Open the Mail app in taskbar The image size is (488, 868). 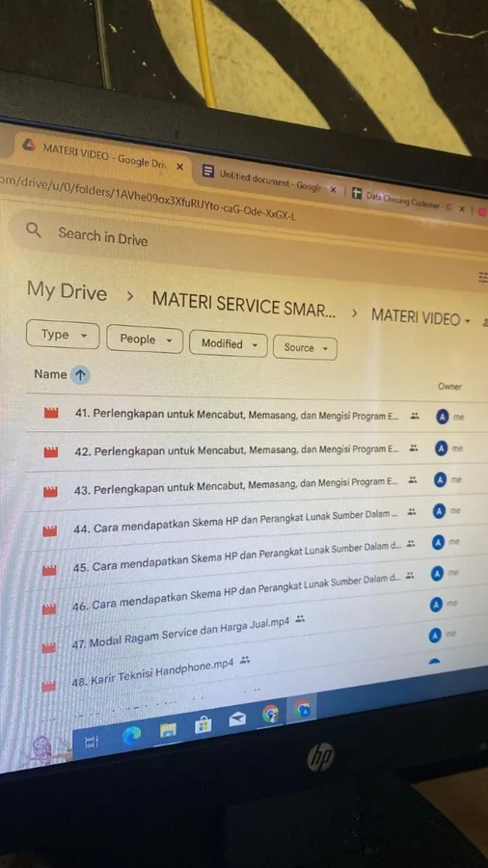click(x=237, y=719)
